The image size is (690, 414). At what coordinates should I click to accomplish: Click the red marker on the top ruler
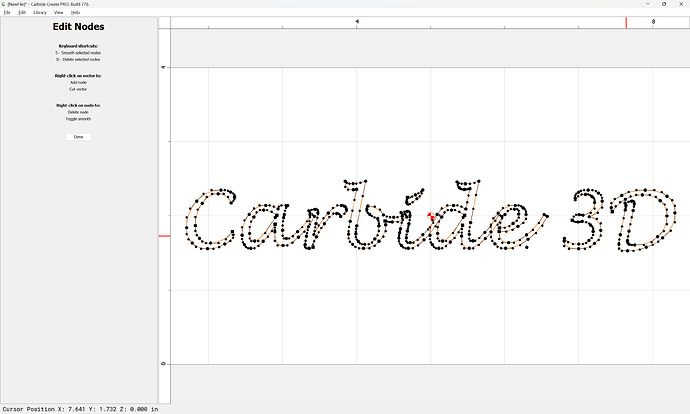pos(626,22)
